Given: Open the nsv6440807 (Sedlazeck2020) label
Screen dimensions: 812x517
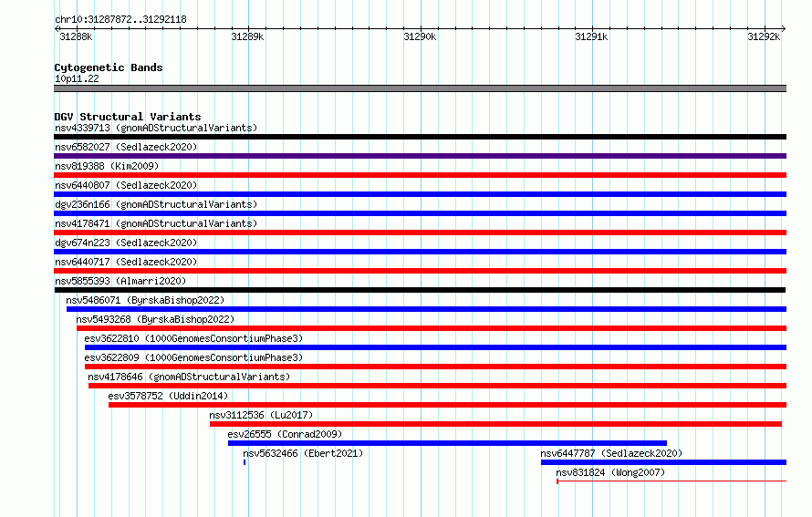Looking at the screenshot, I should click(126, 185).
